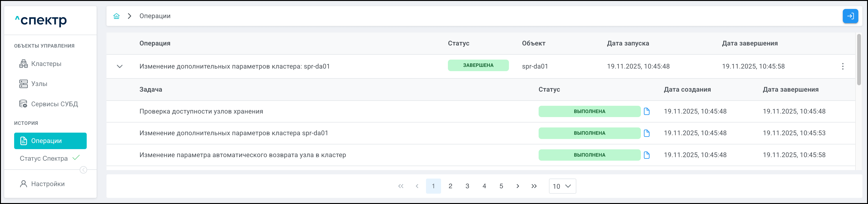Open the three-dot menu for spr-da01 operation

pyautogui.click(x=842, y=66)
